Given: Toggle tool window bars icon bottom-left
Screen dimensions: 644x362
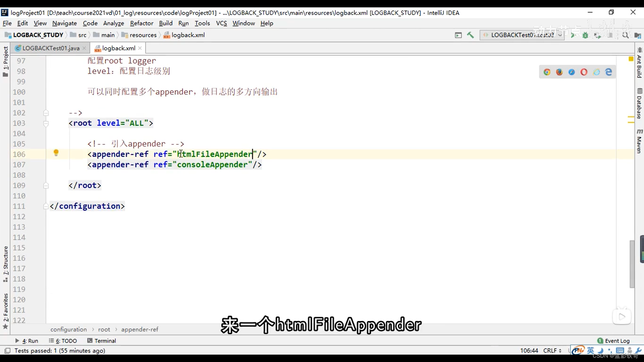Looking at the screenshot, I should click(x=7, y=351).
